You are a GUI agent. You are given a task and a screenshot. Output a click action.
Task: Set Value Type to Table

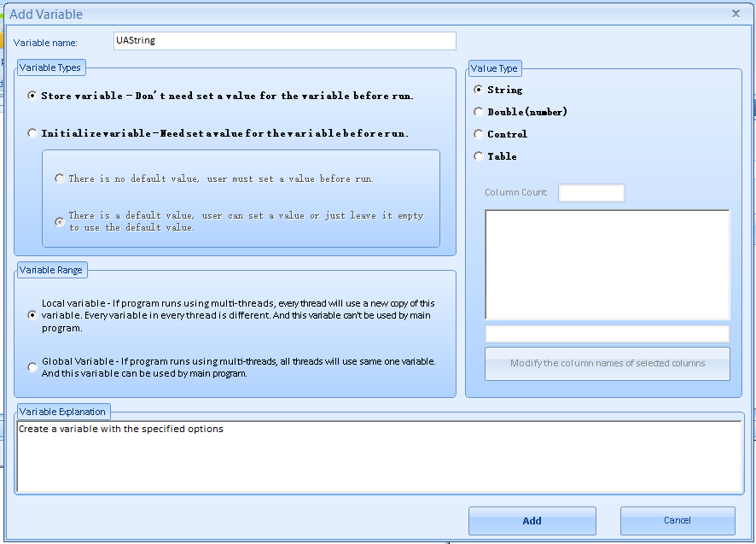point(479,156)
